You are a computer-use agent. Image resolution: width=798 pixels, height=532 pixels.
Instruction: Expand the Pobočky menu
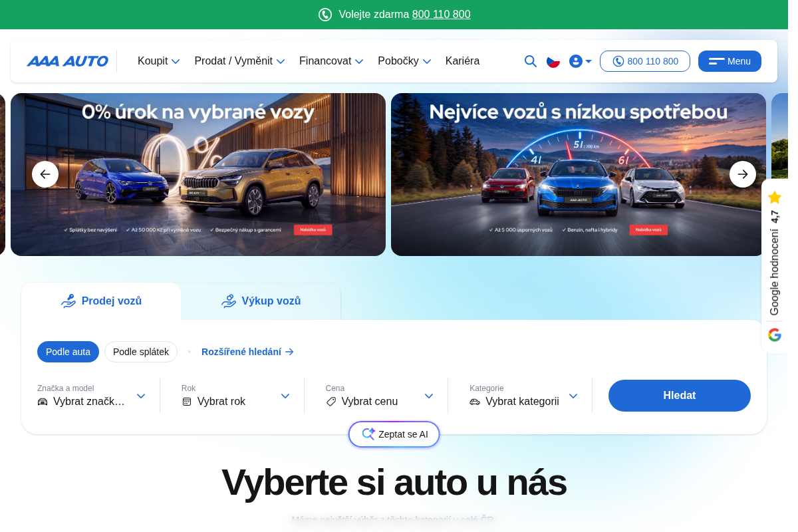pos(404,61)
